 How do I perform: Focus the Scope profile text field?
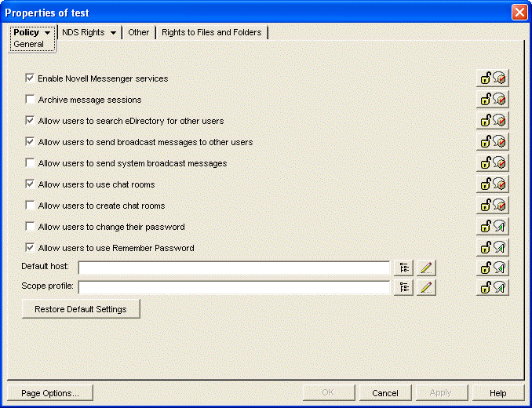[x=234, y=287]
